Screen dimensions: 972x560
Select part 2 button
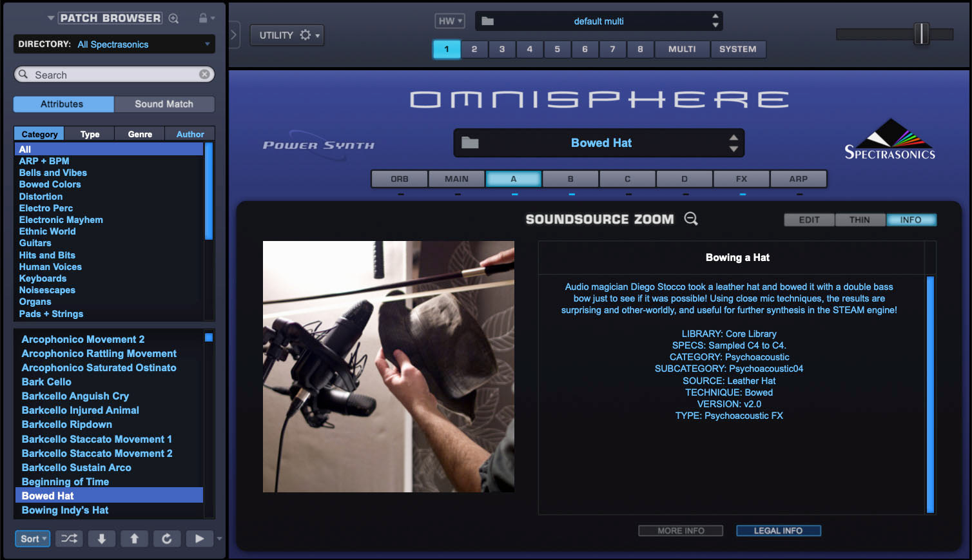[474, 49]
